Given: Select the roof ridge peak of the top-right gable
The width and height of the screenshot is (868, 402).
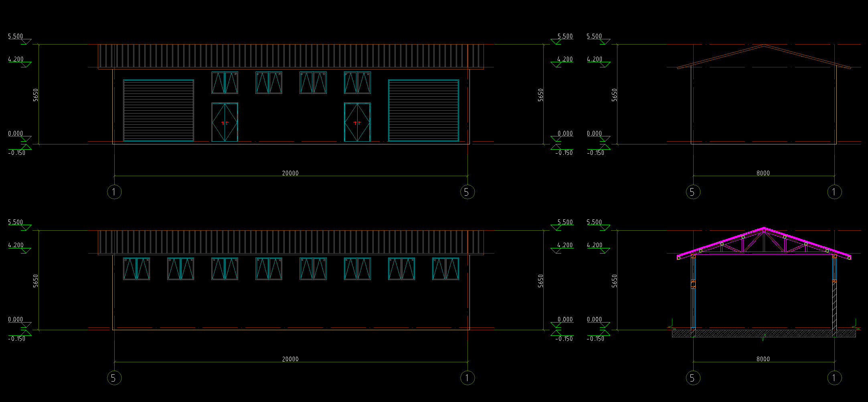Looking at the screenshot, I should 764,45.
